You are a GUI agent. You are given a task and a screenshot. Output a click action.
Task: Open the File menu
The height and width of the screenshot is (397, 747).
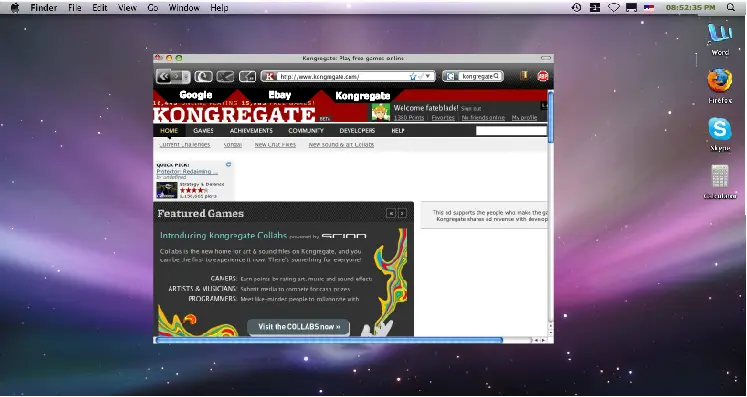[x=75, y=8]
